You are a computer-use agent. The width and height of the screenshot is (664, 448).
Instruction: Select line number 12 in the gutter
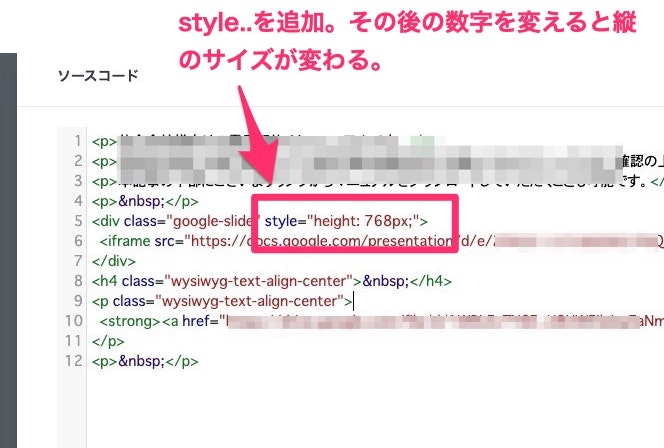(x=74, y=361)
